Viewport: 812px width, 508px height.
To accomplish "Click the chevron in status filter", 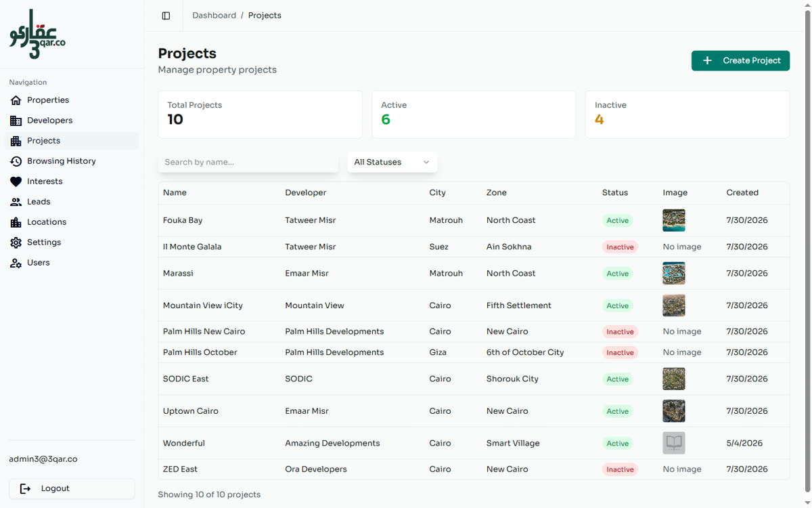I will pos(426,162).
